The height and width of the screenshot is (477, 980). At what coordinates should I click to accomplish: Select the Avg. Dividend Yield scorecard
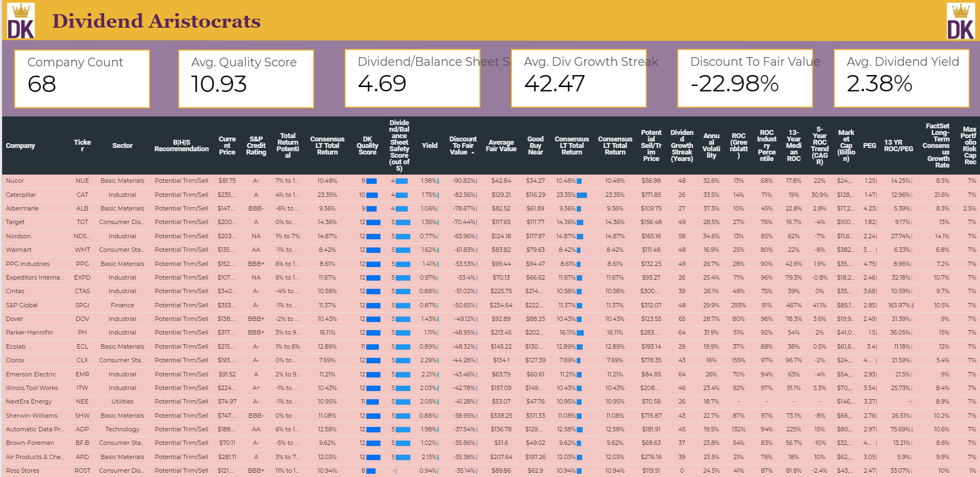902,78
